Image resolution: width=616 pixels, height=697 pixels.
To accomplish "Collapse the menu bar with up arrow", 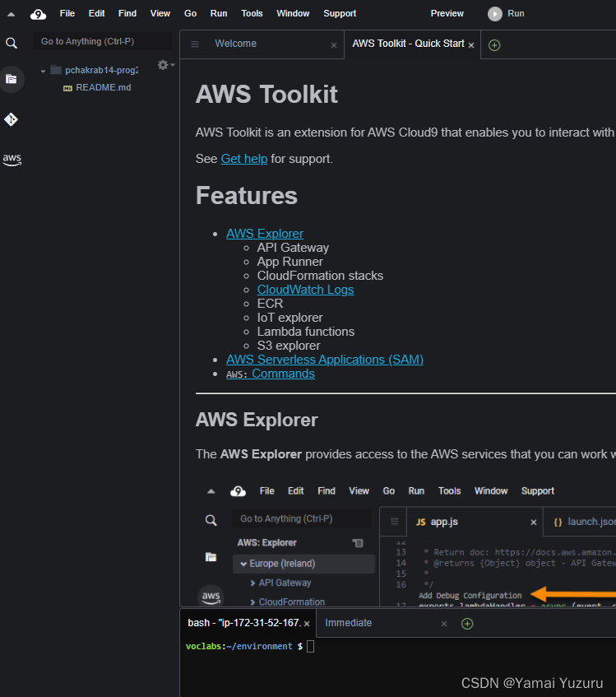I will tap(12, 14).
